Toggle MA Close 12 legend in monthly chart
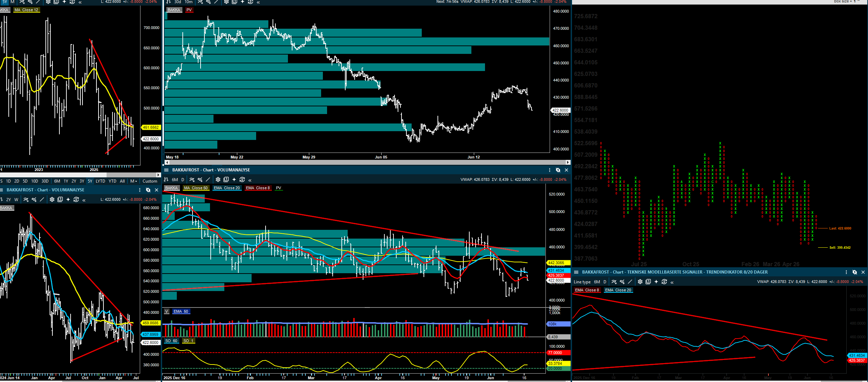This screenshot has height=382, width=868. [x=26, y=10]
